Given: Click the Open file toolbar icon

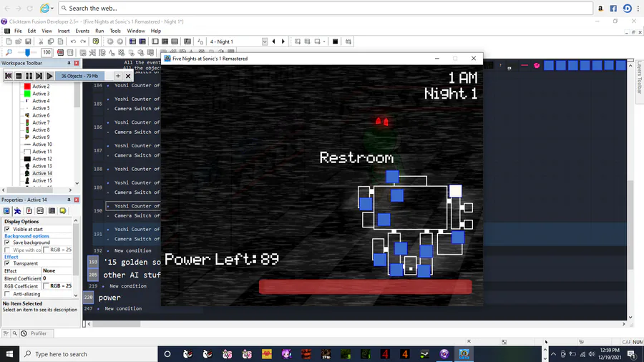Looking at the screenshot, I should (19, 41).
